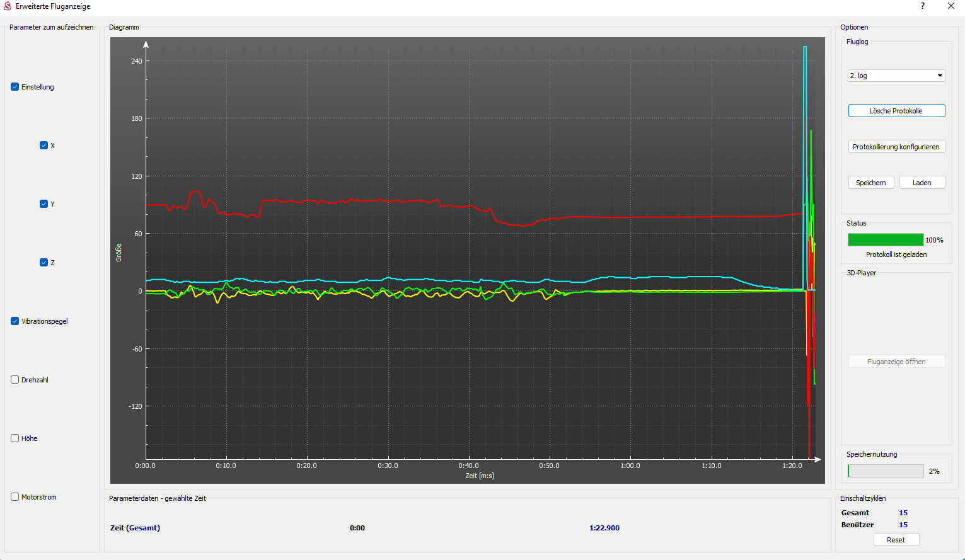The width and height of the screenshot is (965, 560).
Task: Click the app logo icon in title bar
Action: 8,6
